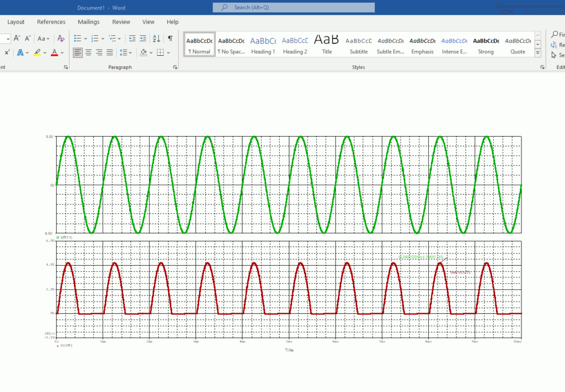Screen dimensions: 565x392
Task: Open the font color dropdown arrow
Action: pyautogui.click(x=62, y=52)
